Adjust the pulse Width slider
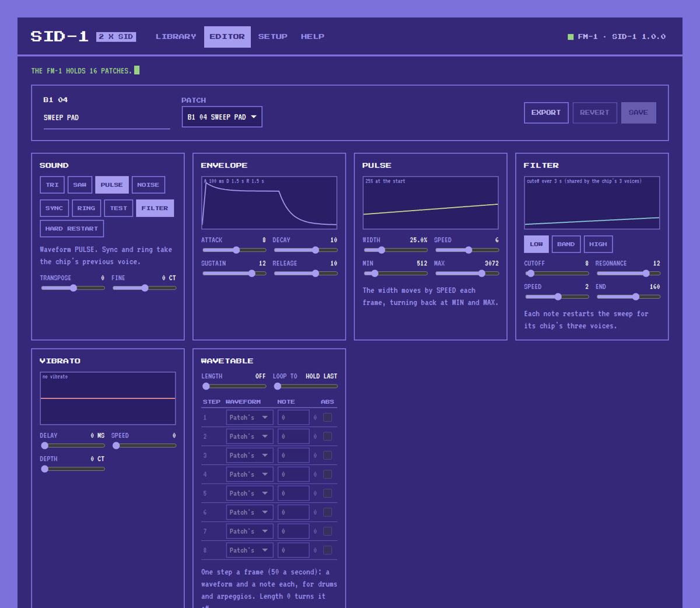 click(395, 250)
